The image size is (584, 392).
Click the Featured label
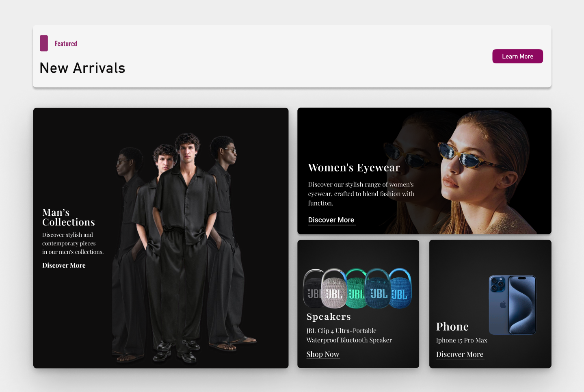tap(66, 43)
